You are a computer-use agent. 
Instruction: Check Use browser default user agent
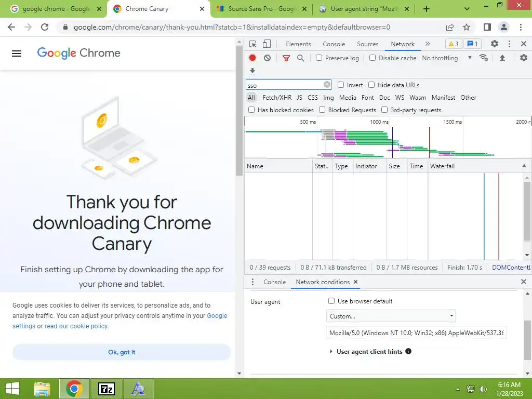click(331, 301)
